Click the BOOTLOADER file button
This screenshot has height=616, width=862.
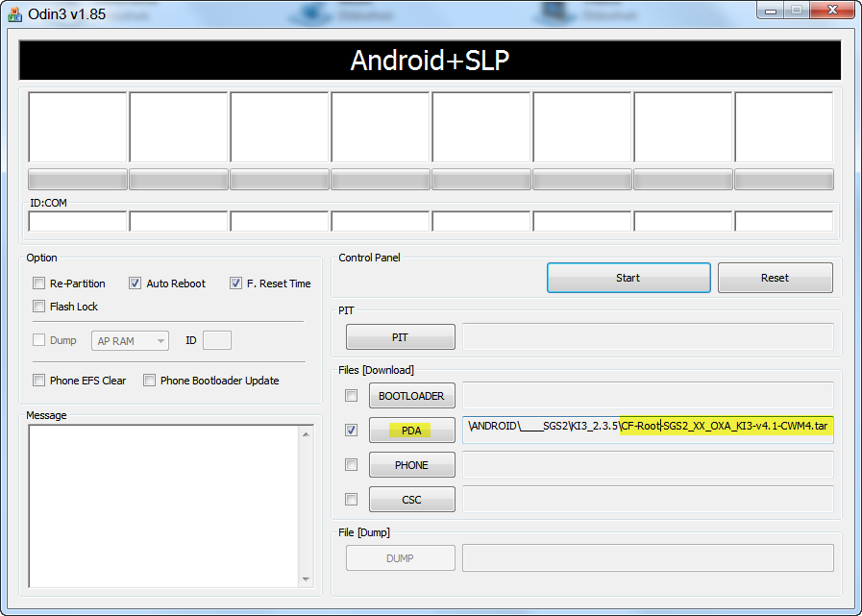[x=411, y=395]
